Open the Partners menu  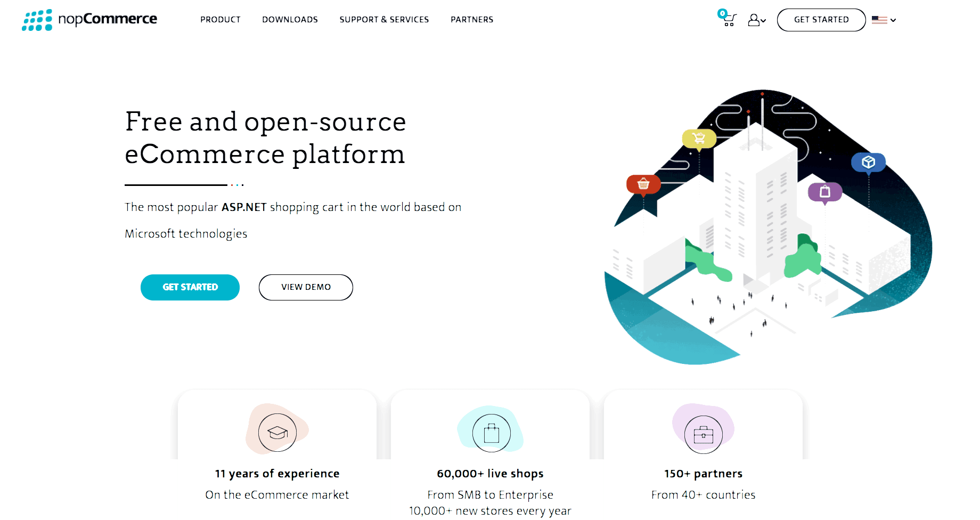point(472,20)
